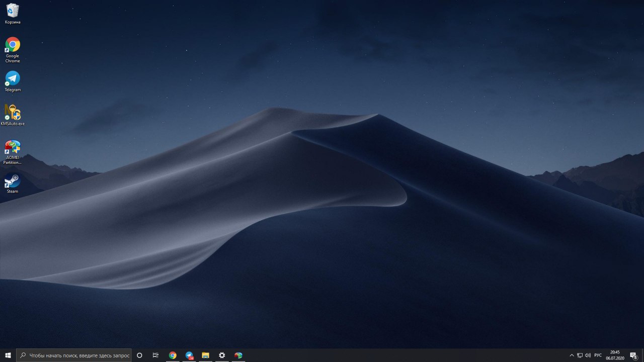Open File Explorer from the taskbar
Screen dimensions: 644x362
[x=205, y=355]
